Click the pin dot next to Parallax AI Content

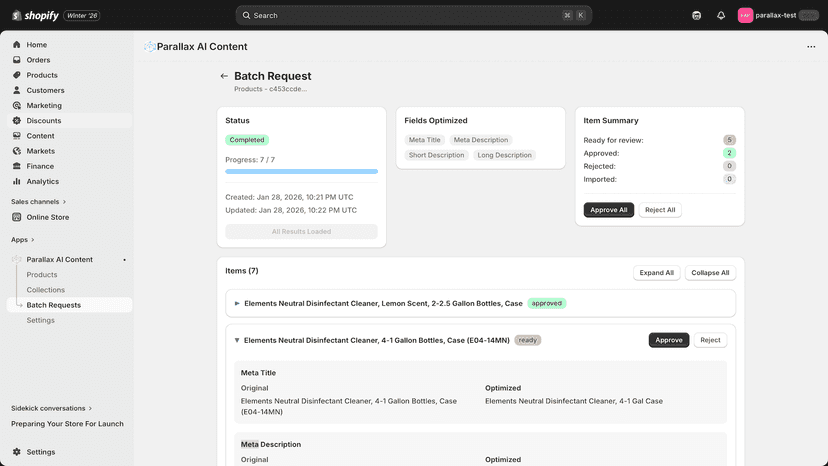(x=125, y=260)
